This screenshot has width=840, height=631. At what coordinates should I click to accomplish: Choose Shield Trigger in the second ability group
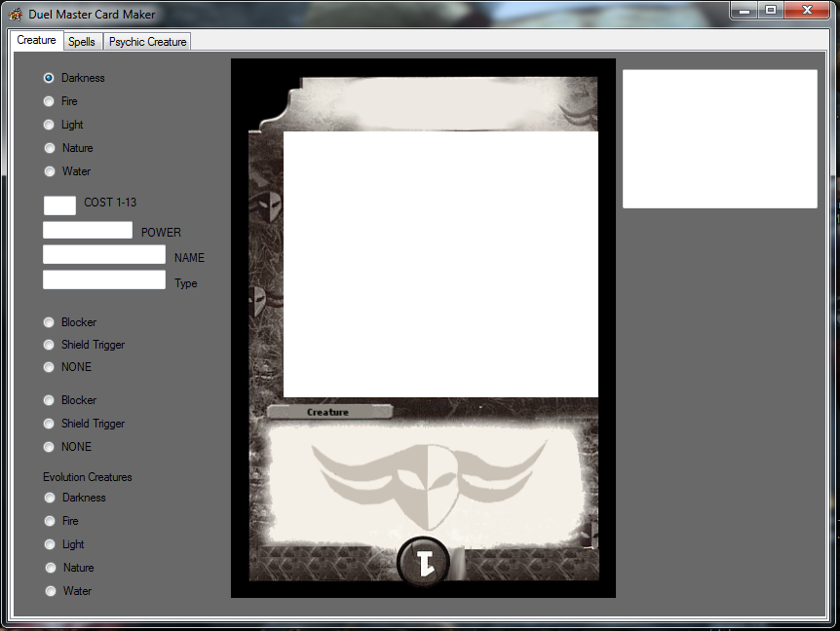click(49, 424)
